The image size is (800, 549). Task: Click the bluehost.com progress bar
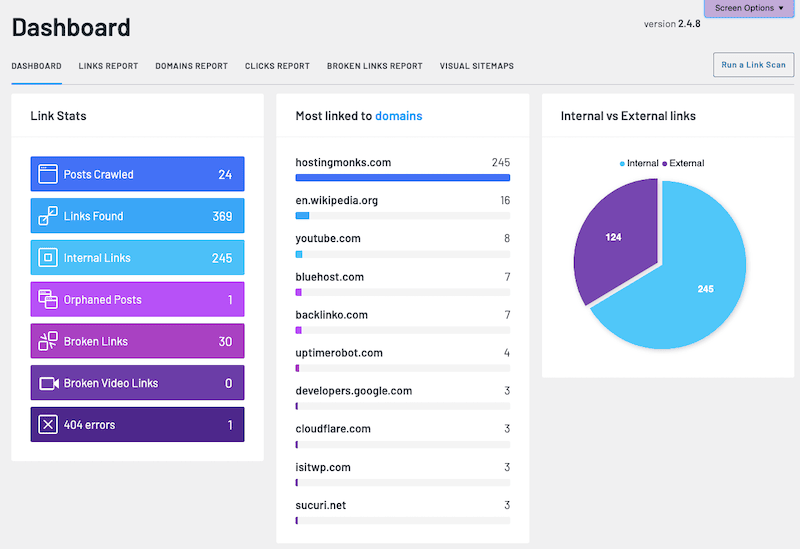(x=403, y=292)
